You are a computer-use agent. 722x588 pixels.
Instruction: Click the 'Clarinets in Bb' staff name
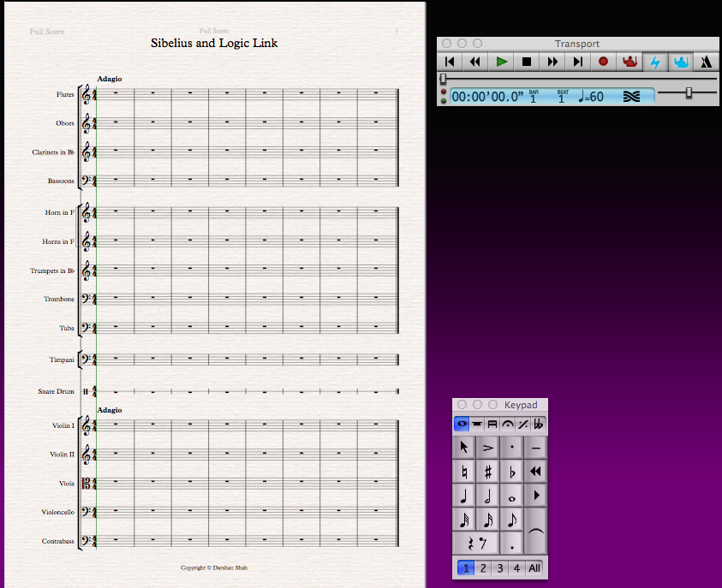(53, 152)
